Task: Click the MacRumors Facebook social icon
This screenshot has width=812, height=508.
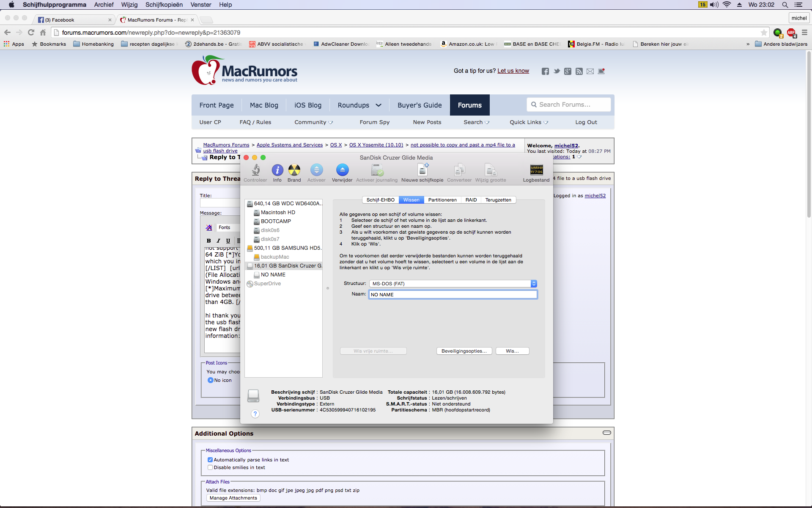Action: [x=546, y=71]
